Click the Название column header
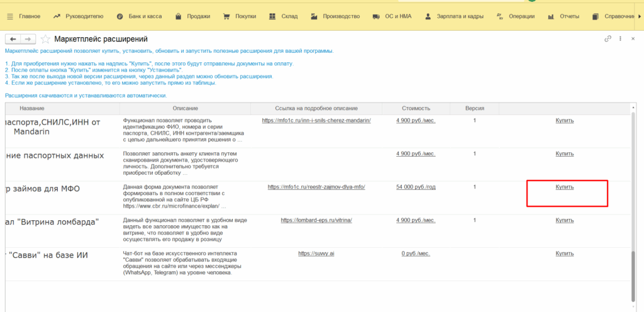The width and height of the screenshot is (644, 312). [62, 108]
